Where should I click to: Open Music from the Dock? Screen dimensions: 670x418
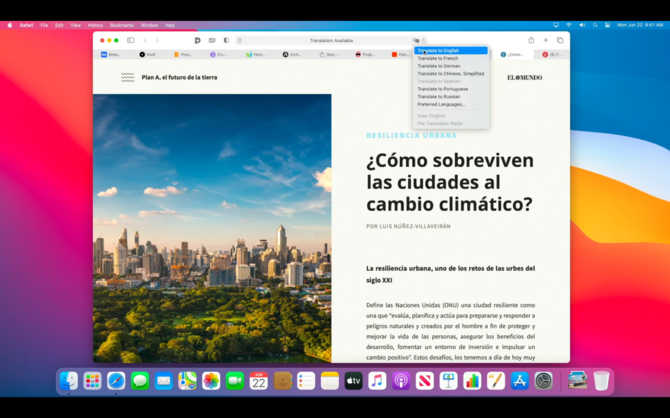click(377, 381)
